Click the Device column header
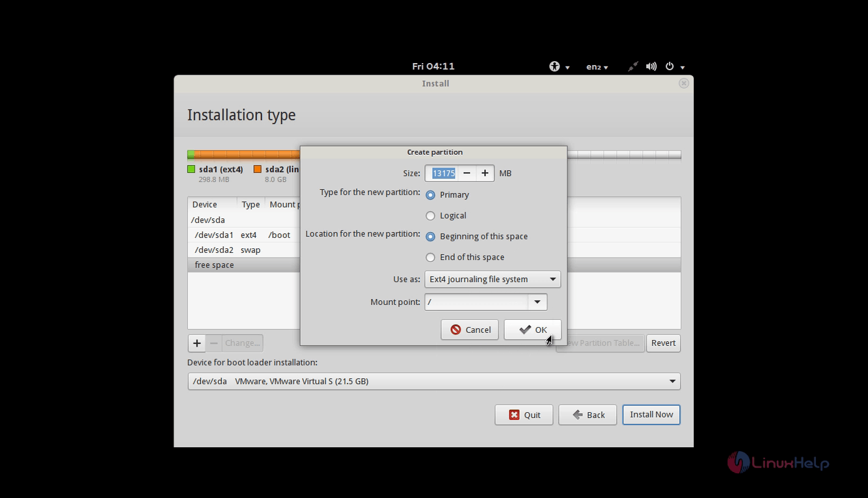The width and height of the screenshot is (868, 498). (212, 204)
